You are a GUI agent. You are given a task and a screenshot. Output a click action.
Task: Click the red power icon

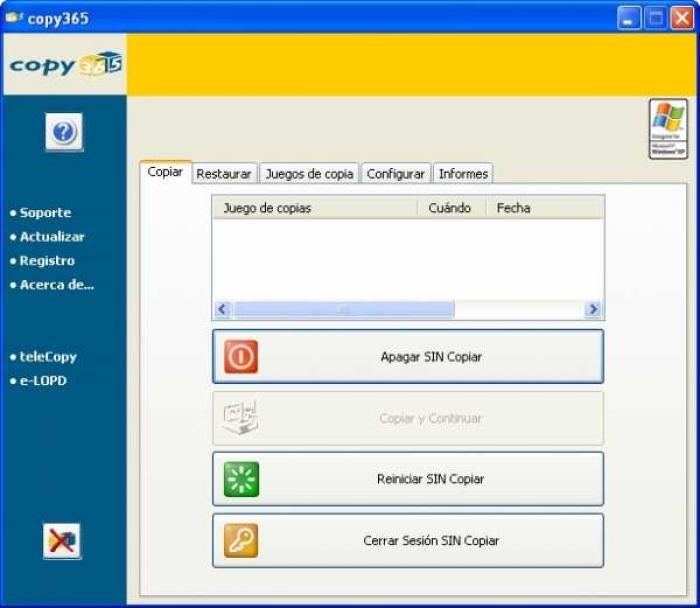(x=241, y=356)
